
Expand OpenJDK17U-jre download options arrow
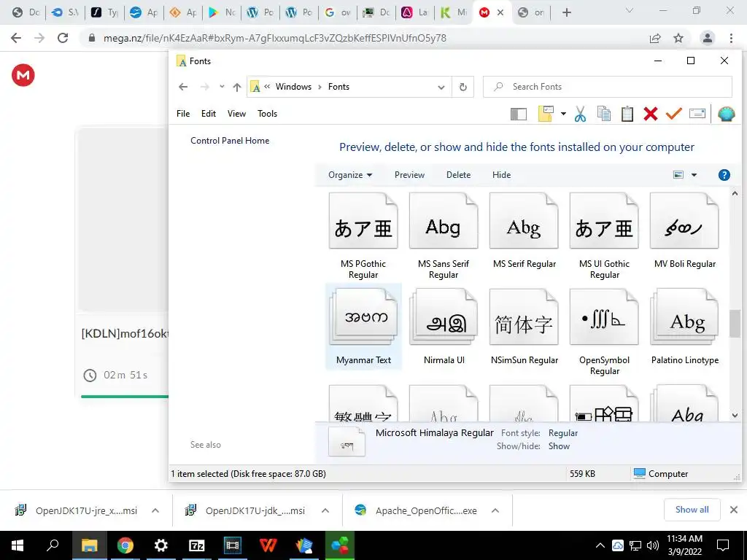[x=155, y=510]
